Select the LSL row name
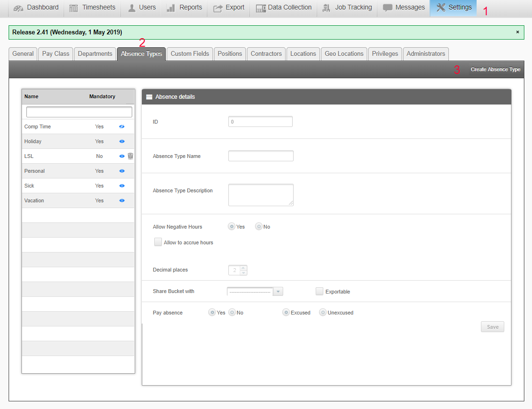532x409 pixels. click(x=29, y=157)
